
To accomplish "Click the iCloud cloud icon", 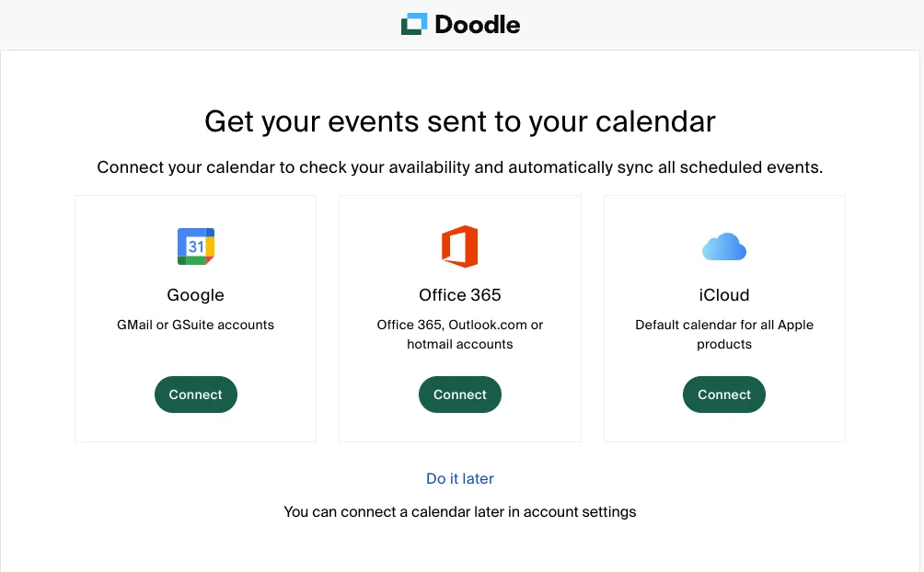I will (x=724, y=246).
